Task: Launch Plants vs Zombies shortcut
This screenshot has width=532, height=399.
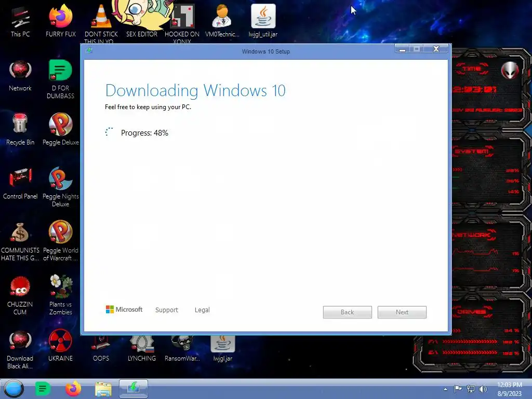Action: tap(60, 295)
